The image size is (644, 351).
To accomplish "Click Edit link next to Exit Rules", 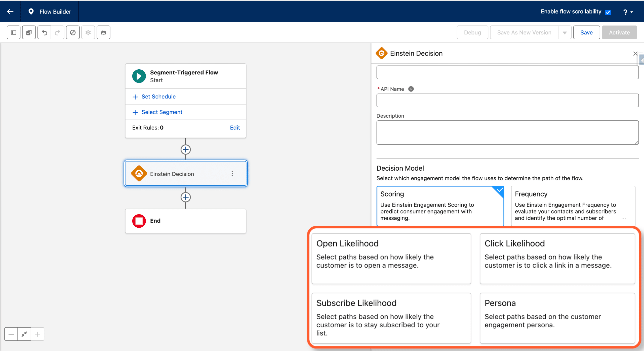I will point(235,128).
